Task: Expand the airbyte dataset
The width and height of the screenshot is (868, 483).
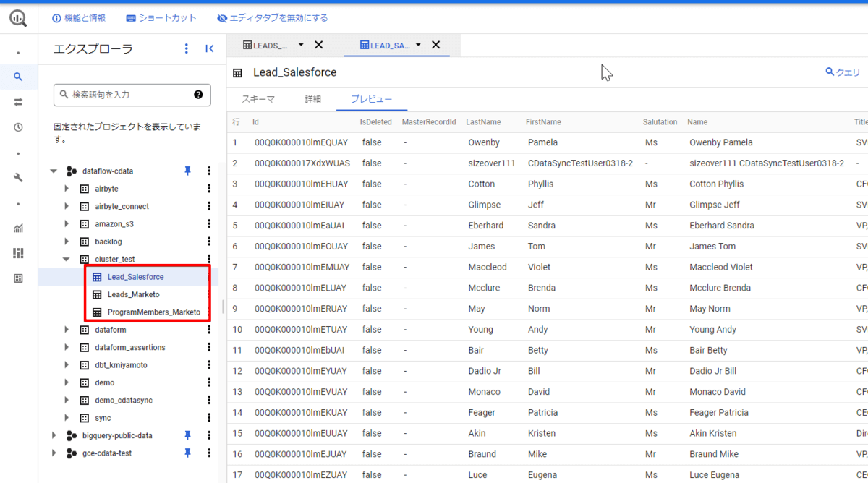Action: 67,189
